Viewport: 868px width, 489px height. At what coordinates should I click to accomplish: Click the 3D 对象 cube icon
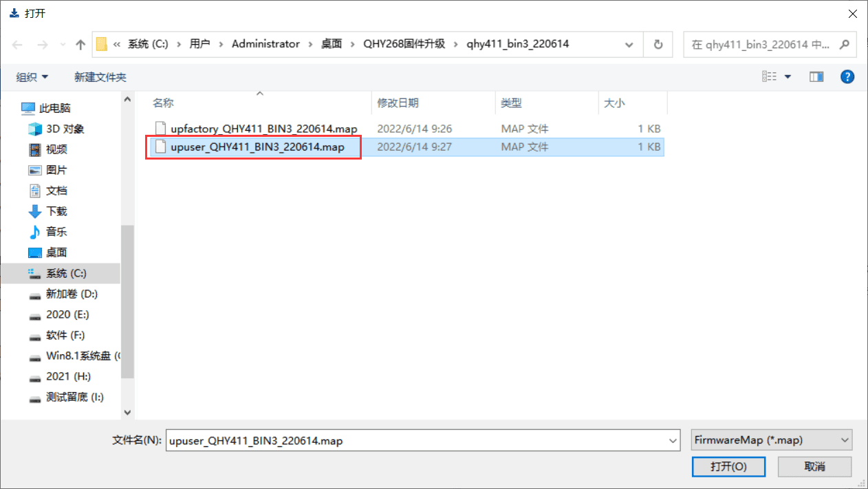click(35, 129)
